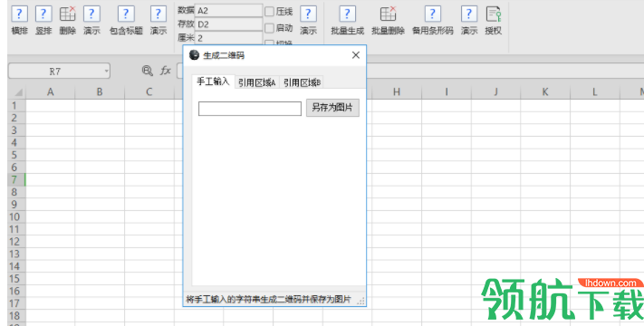Select column K header
The image size is (644, 326).
tap(545, 92)
